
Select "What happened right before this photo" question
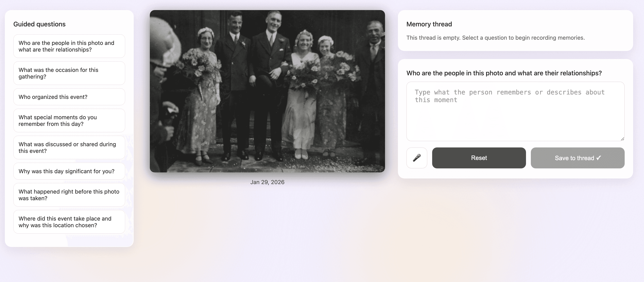click(69, 195)
